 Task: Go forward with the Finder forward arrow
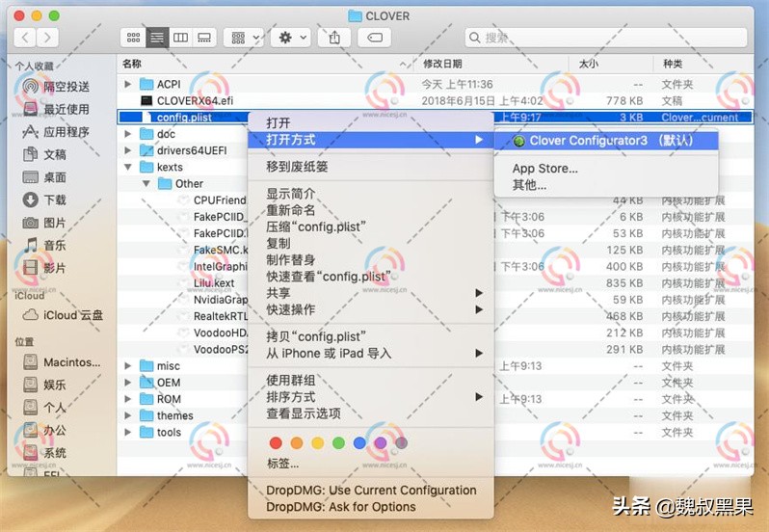[47, 38]
